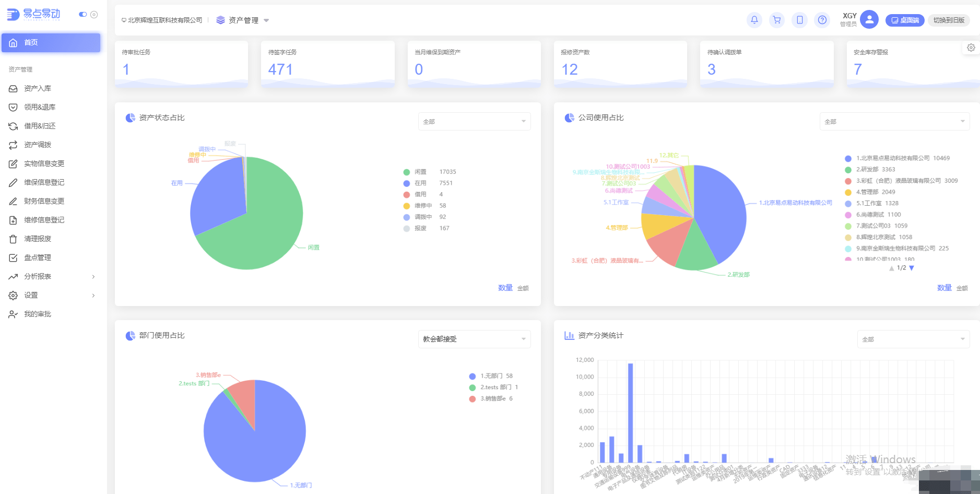Viewport: 980px width, 494px height.
Task: Select 首页 in the sidebar menu
Action: point(51,43)
